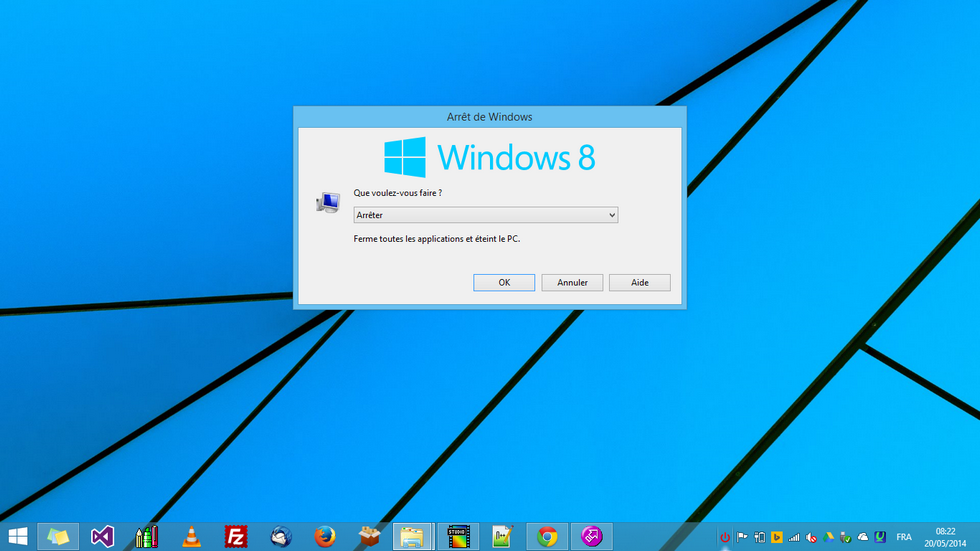The height and width of the screenshot is (551, 980).
Task: Open the pencils and markers taskbar app
Action: pyautogui.click(x=147, y=537)
